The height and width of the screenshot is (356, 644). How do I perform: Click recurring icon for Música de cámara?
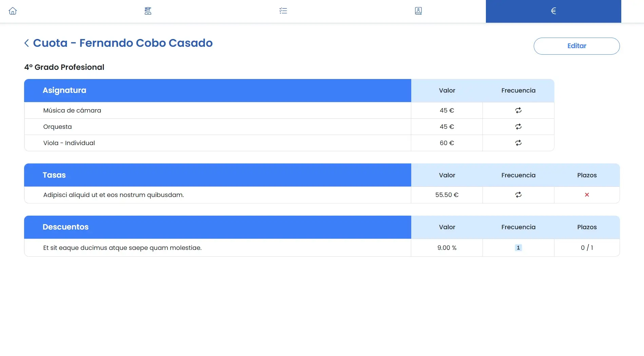(x=518, y=111)
